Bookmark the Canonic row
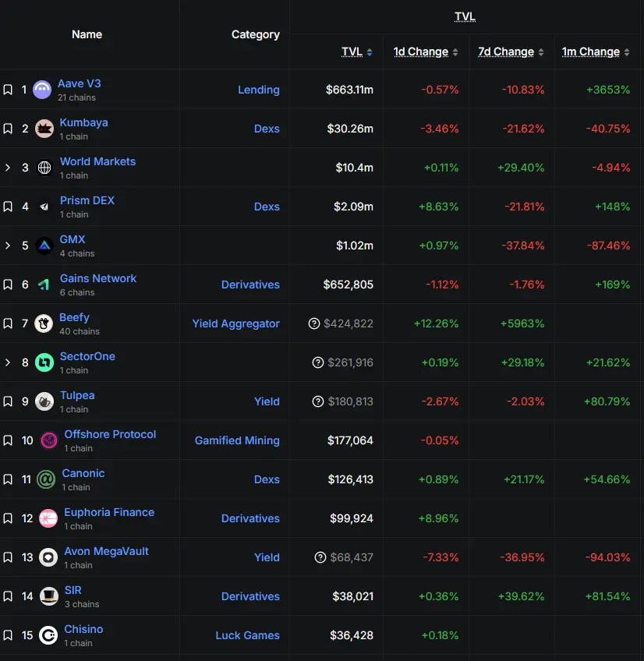 (x=8, y=479)
